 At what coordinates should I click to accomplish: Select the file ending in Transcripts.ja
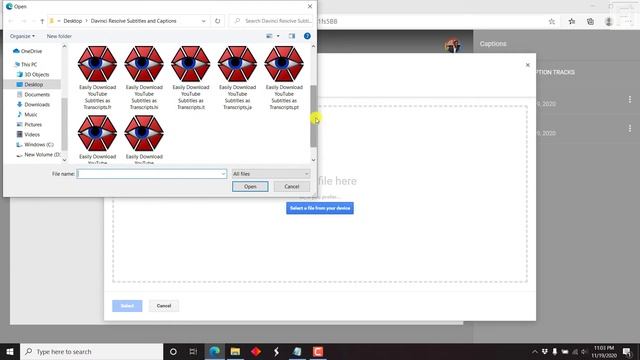(x=237, y=78)
